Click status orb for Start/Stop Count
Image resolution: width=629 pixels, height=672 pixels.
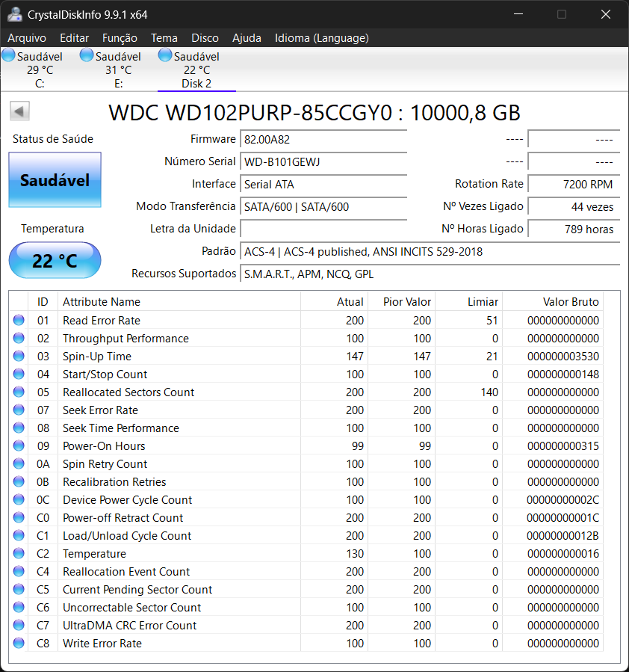(19, 374)
